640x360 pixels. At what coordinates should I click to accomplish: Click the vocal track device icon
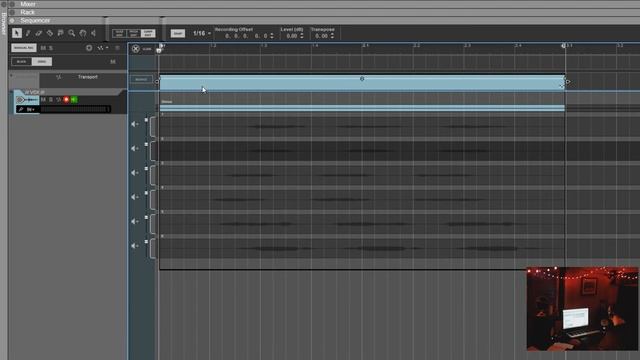[27, 100]
